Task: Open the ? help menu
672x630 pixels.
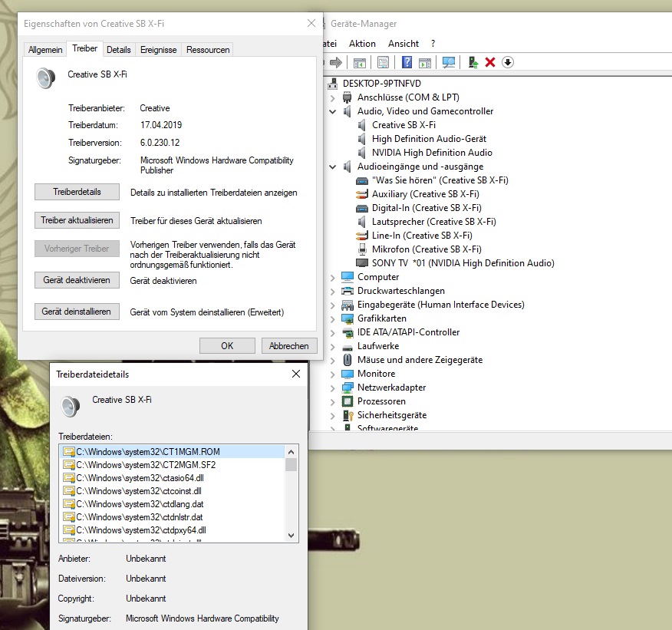Action: coord(433,44)
